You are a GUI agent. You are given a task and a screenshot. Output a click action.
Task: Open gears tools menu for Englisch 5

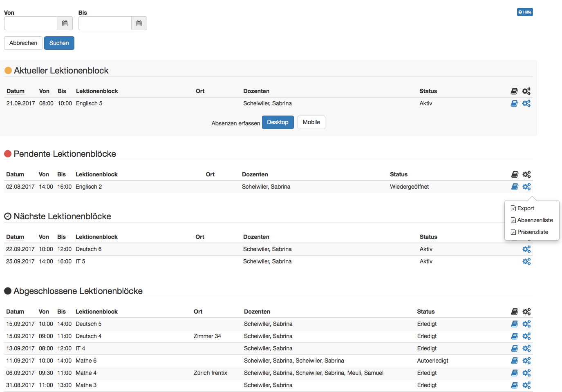click(x=526, y=104)
